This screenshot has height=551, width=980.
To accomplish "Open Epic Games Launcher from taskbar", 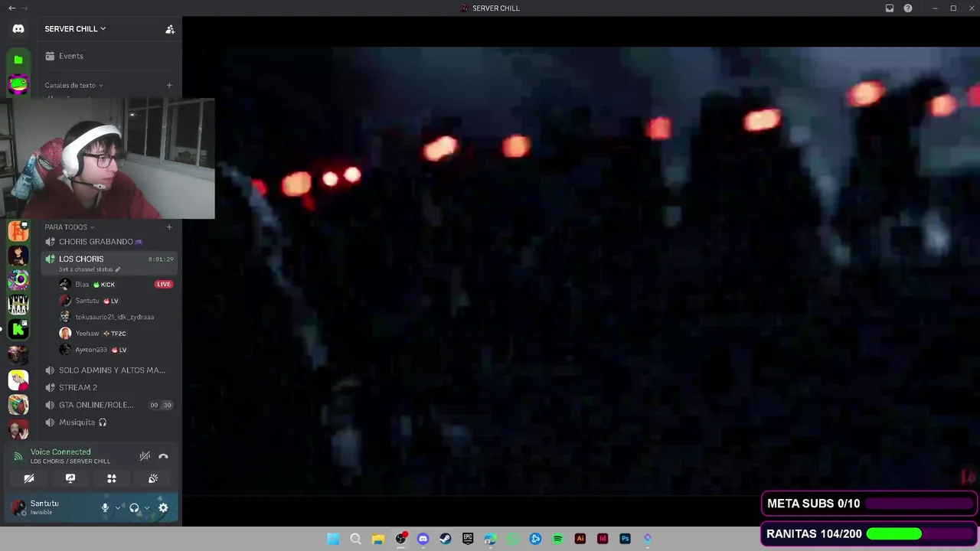I will pyautogui.click(x=468, y=539).
